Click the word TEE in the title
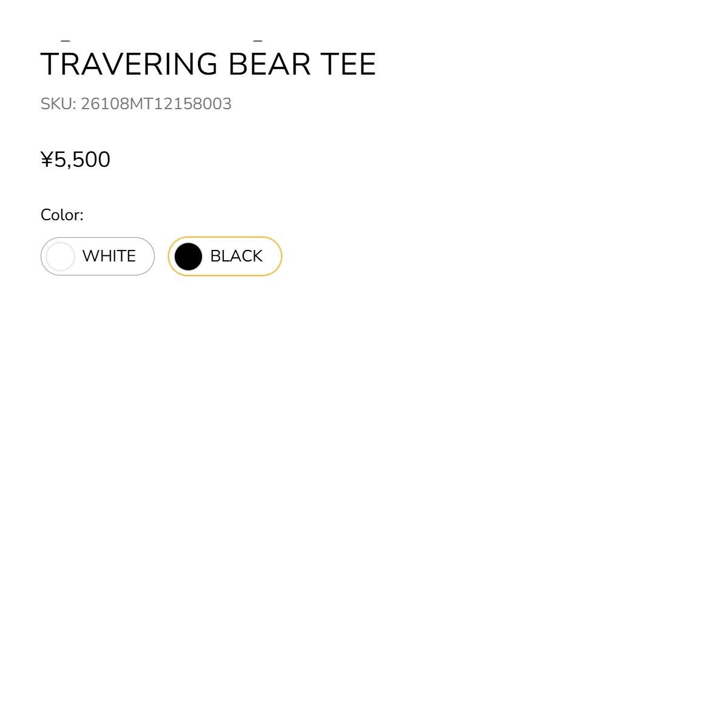Image resolution: width=728 pixels, height=728 pixels. click(348, 64)
